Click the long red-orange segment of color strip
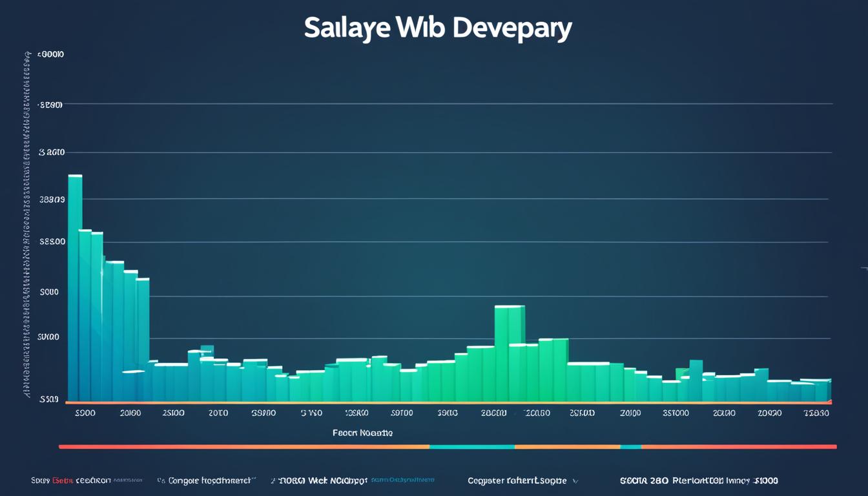 coord(244,446)
